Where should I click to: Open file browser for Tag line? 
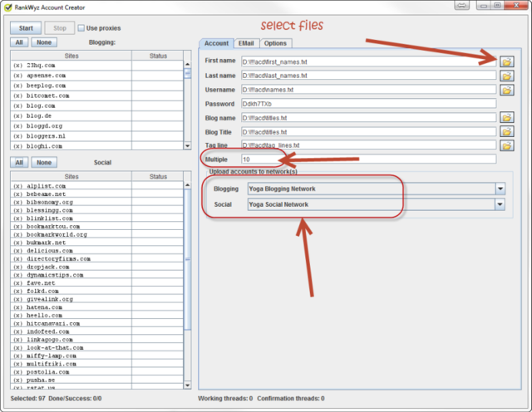(x=506, y=145)
